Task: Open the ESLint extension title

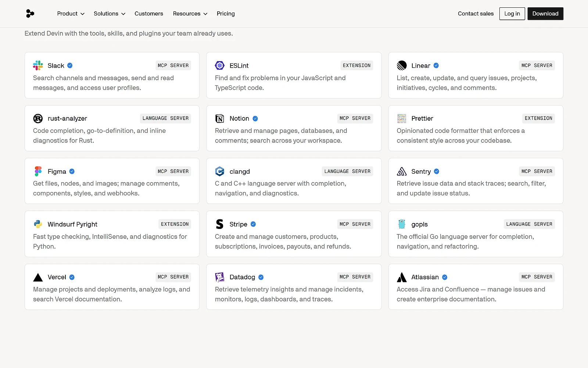Action: tap(239, 66)
